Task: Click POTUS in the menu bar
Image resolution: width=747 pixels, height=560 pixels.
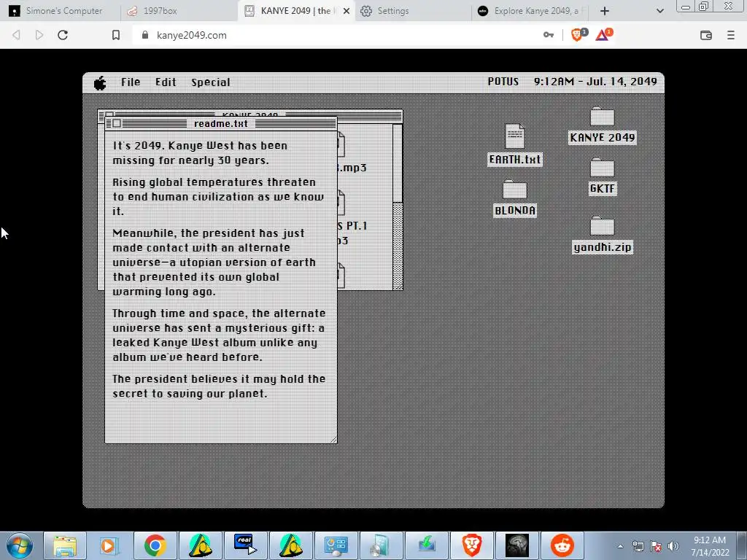Action: tap(503, 82)
